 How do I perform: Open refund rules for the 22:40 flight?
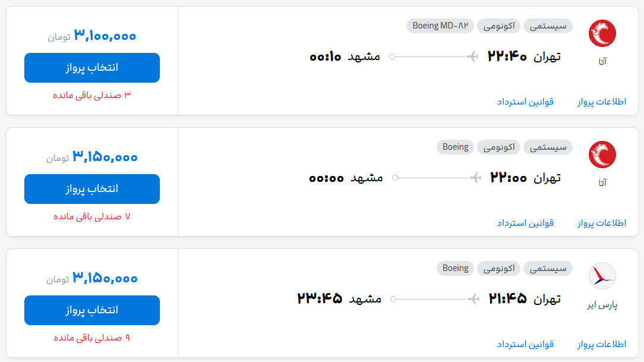[525, 102]
